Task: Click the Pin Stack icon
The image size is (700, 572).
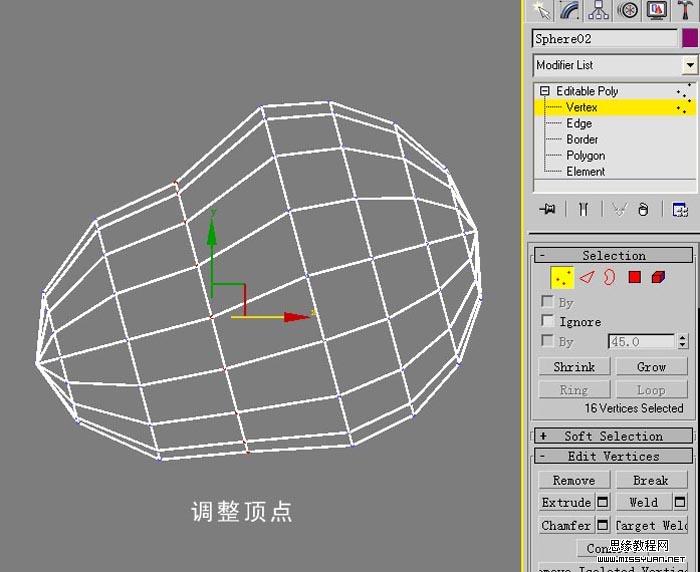Action: [x=547, y=209]
